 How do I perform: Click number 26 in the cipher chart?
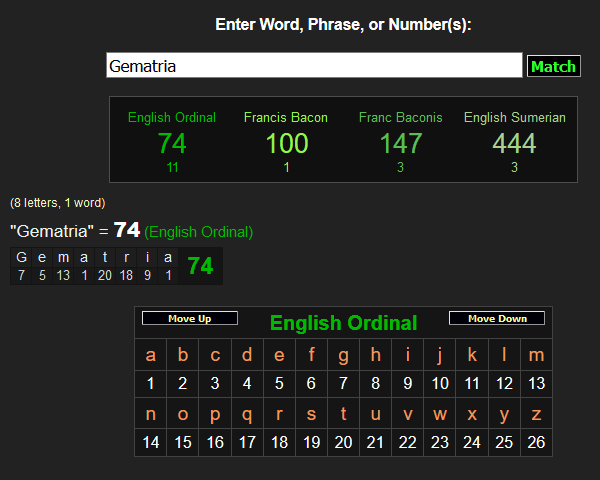536,442
